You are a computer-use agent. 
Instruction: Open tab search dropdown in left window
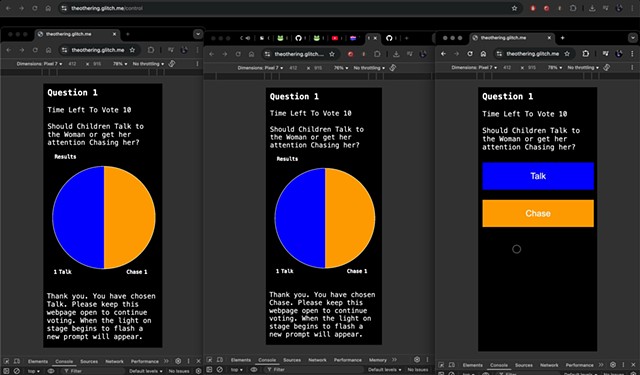[198, 34]
